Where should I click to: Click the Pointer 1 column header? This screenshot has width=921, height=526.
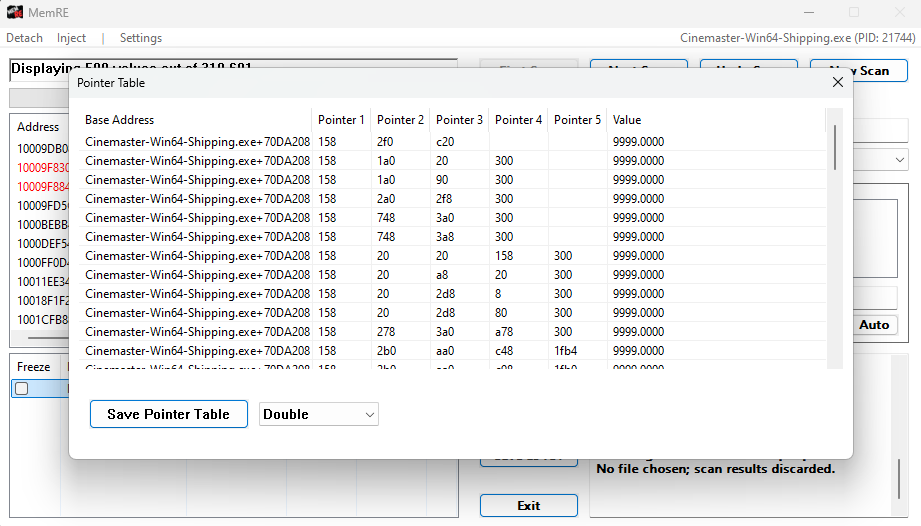[x=341, y=120]
